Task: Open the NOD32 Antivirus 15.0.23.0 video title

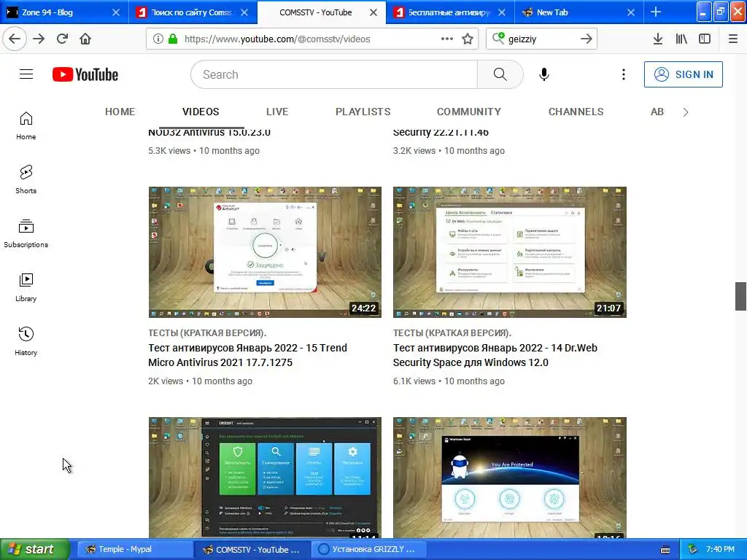Action: coord(209,133)
